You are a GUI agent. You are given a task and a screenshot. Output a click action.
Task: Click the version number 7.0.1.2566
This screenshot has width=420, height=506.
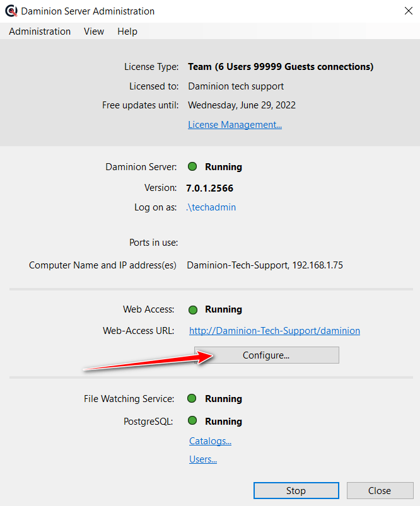[x=210, y=188]
